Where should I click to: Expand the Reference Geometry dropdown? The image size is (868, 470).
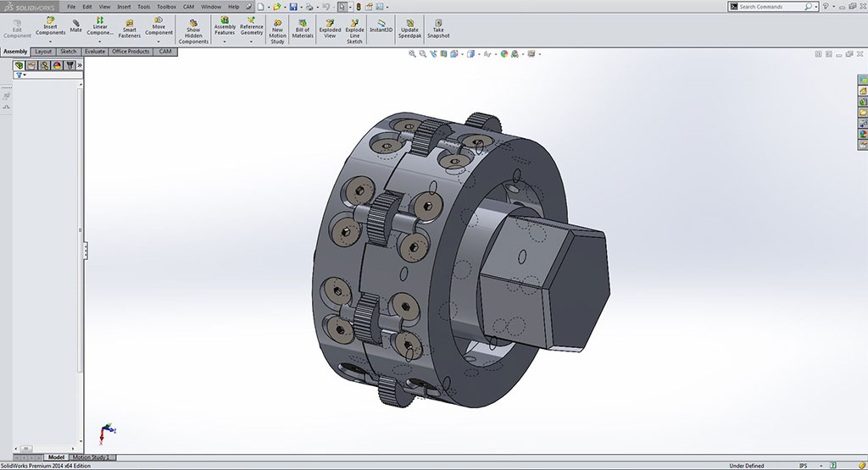252,41
